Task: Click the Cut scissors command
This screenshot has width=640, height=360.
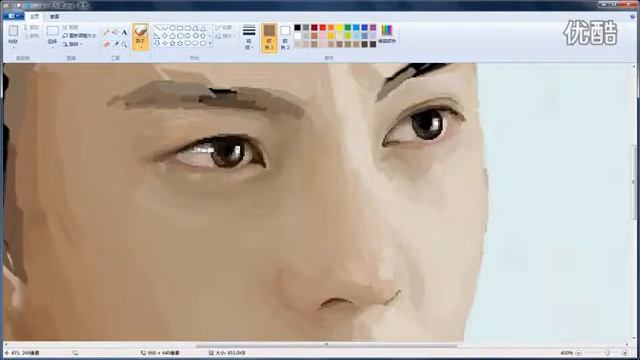Action: pyautogui.click(x=31, y=27)
